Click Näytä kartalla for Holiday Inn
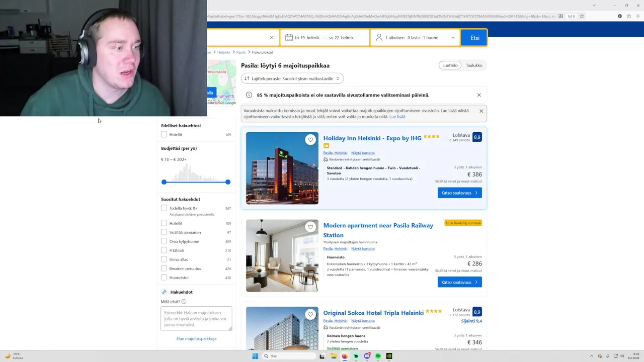Screen dimensions: 644x362 point(363,153)
